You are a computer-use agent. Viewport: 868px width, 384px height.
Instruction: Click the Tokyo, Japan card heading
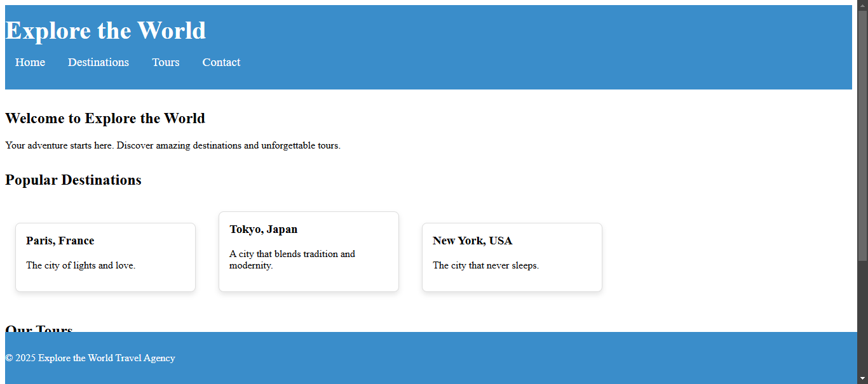click(x=263, y=229)
